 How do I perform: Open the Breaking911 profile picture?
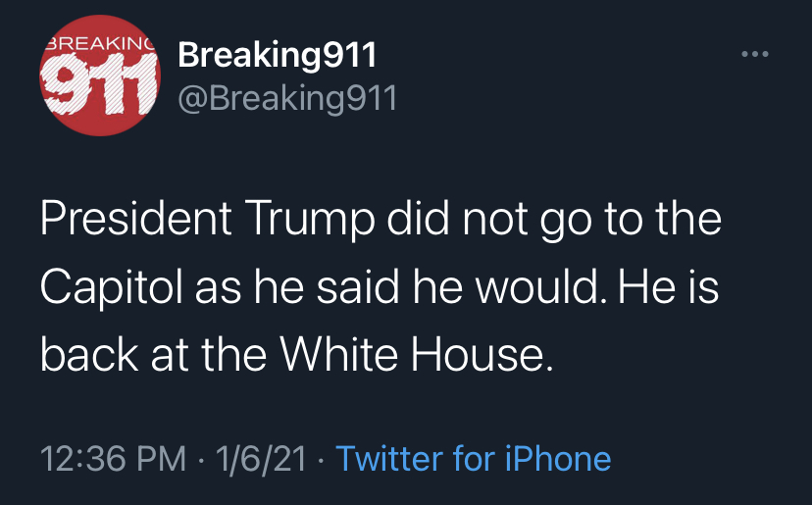[x=100, y=76]
